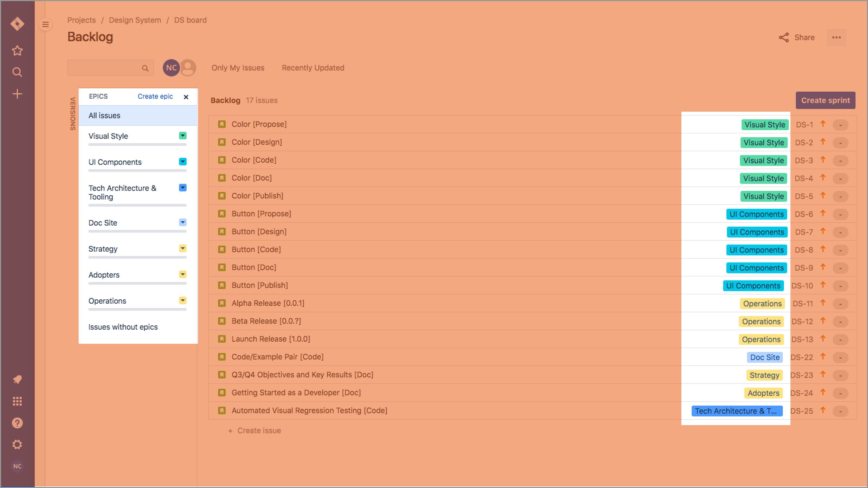
Task: Open settings gear icon in sidebar
Action: (17, 445)
